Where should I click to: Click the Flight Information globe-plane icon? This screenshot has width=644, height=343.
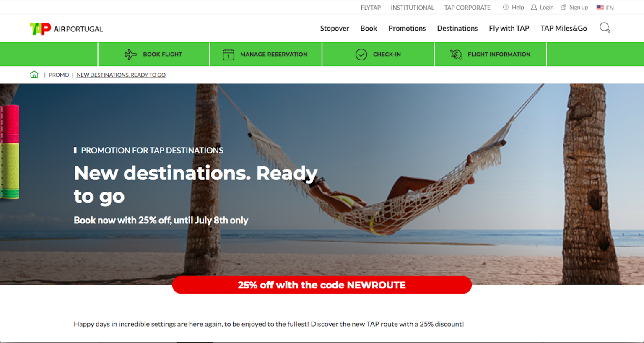456,55
